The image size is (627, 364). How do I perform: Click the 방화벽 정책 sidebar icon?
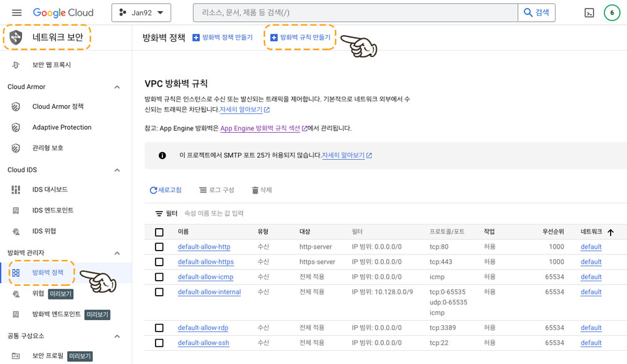pos(16,273)
